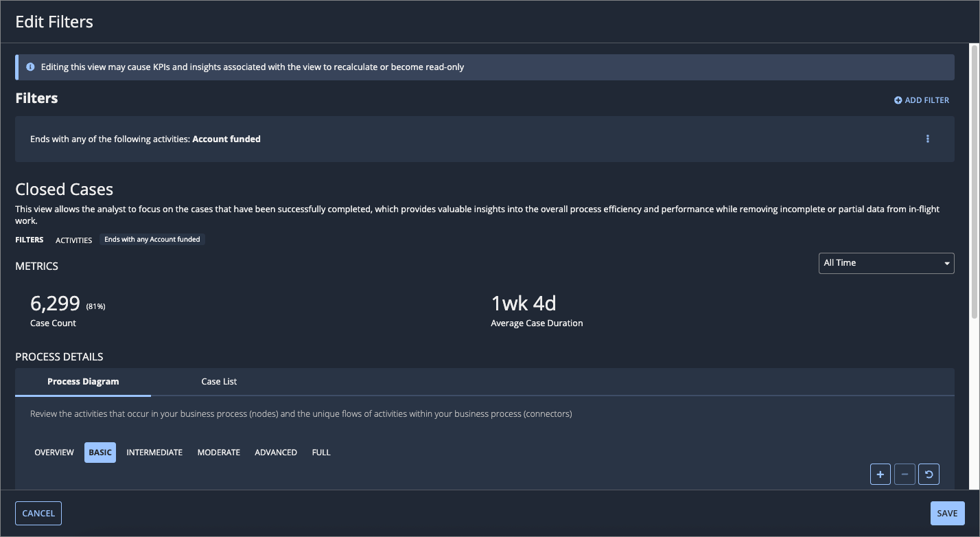
Task: Switch to the Case List tab
Action: (219, 382)
